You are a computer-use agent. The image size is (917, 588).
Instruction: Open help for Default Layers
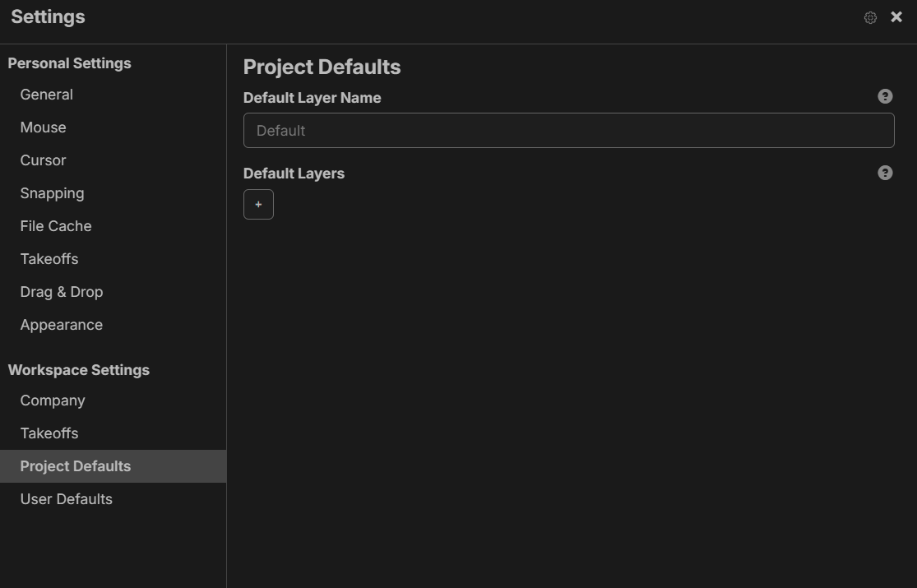[x=885, y=173]
